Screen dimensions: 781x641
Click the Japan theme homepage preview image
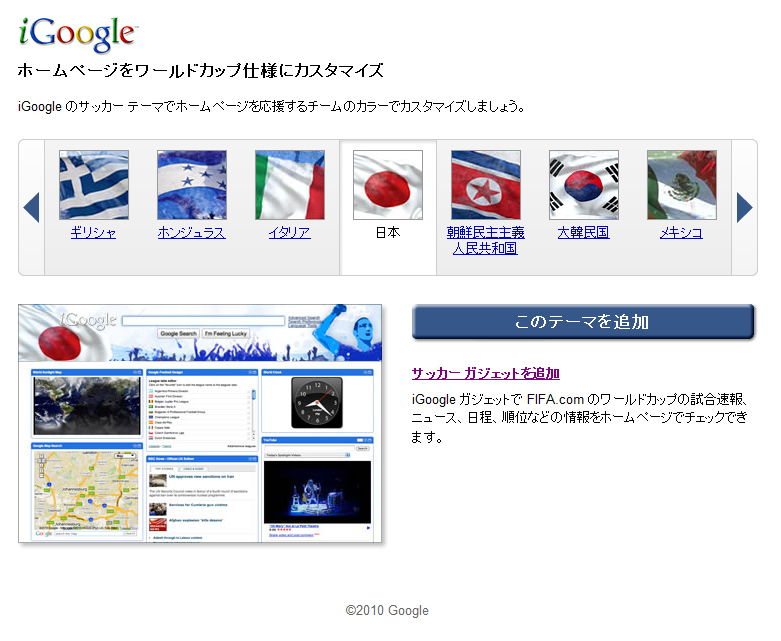[x=200, y=424]
